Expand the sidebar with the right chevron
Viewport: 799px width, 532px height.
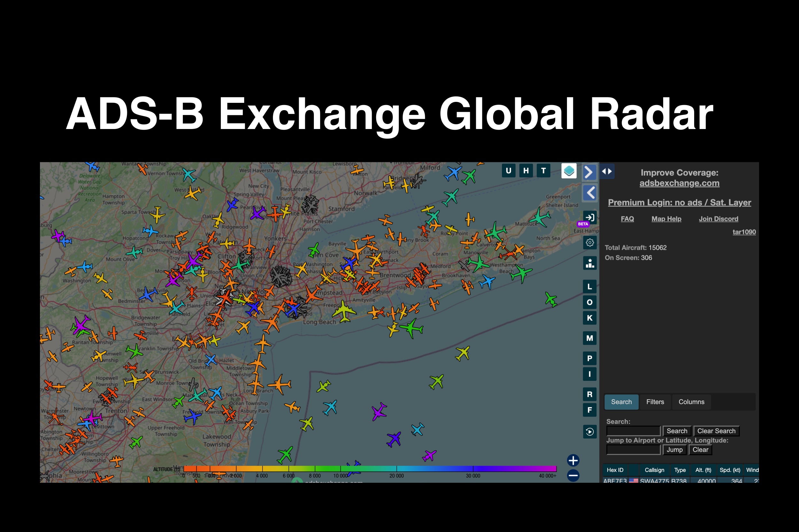(x=589, y=172)
